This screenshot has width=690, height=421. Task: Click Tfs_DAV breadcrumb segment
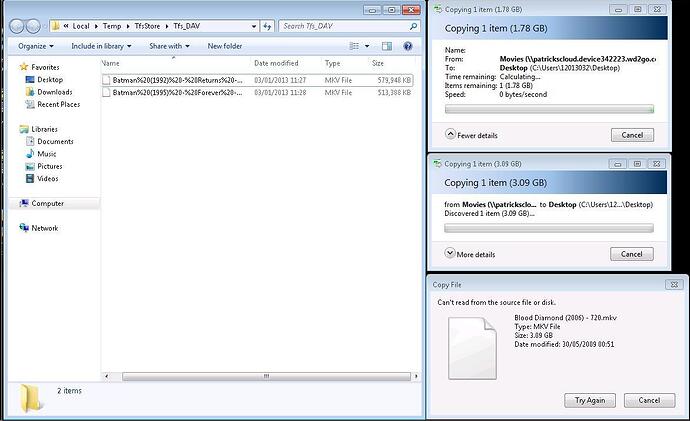tap(187, 26)
